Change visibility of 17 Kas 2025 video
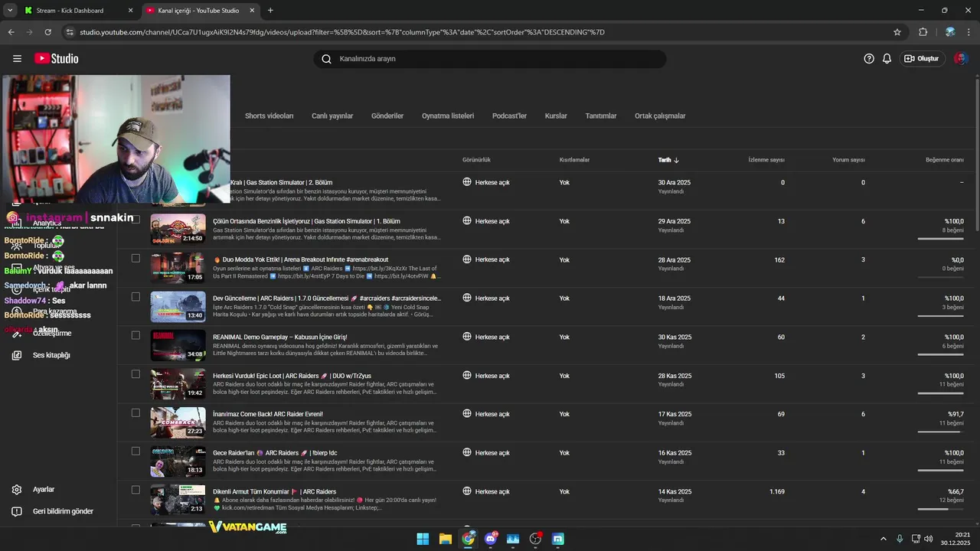The height and width of the screenshot is (551, 980). [486, 414]
